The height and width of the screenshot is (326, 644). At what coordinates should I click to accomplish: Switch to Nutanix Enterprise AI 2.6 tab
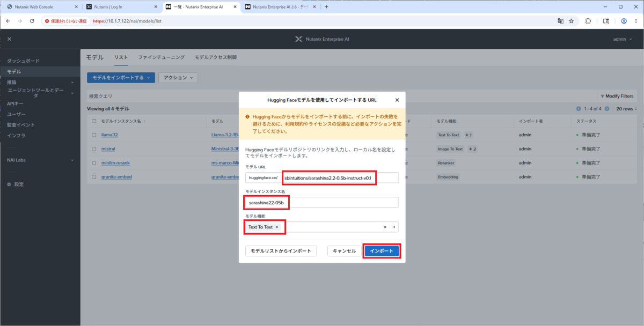279,7
